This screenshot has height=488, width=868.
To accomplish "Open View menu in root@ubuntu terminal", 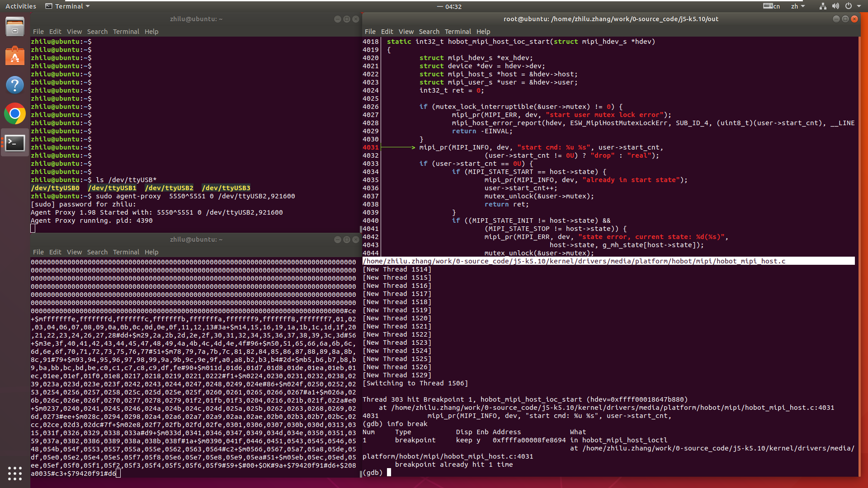I will [406, 32].
